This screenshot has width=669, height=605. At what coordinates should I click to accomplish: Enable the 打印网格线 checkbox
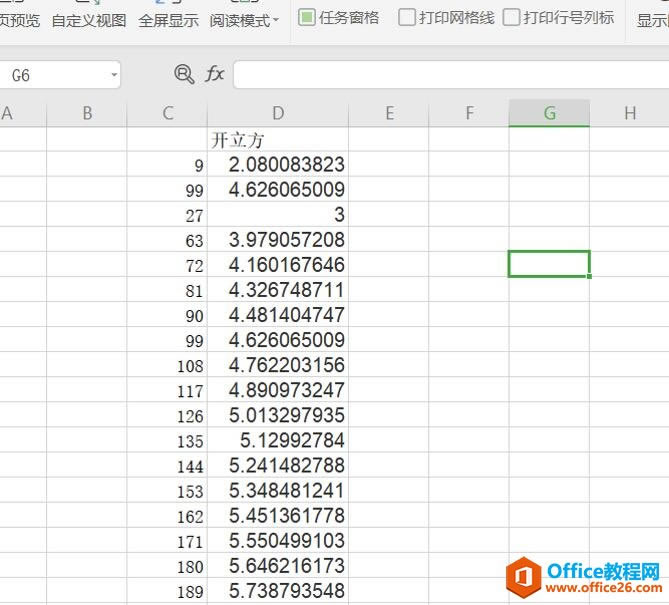pyautogui.click(x=407, y=17)
